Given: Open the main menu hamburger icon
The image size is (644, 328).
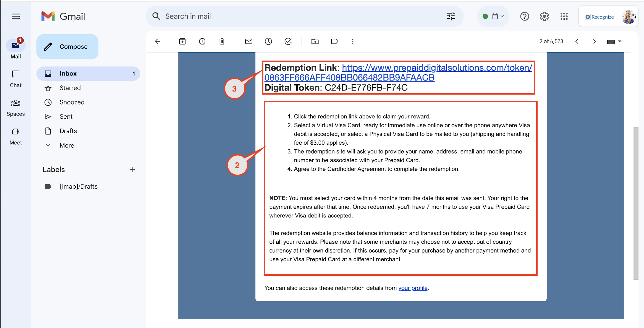Looking at the screenshot, I should (x=16, y=16).
